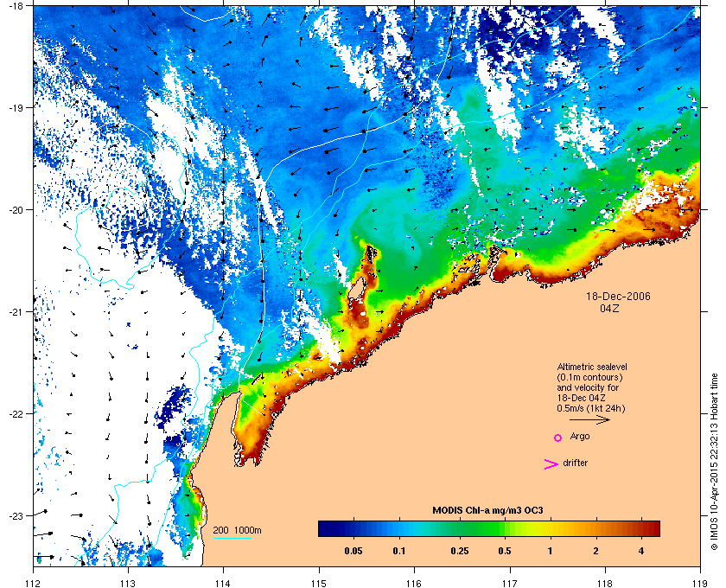Click the '(0.1m contours)' legend line
Viewport: 726px width, 588px height.
(x=589, y=377)
